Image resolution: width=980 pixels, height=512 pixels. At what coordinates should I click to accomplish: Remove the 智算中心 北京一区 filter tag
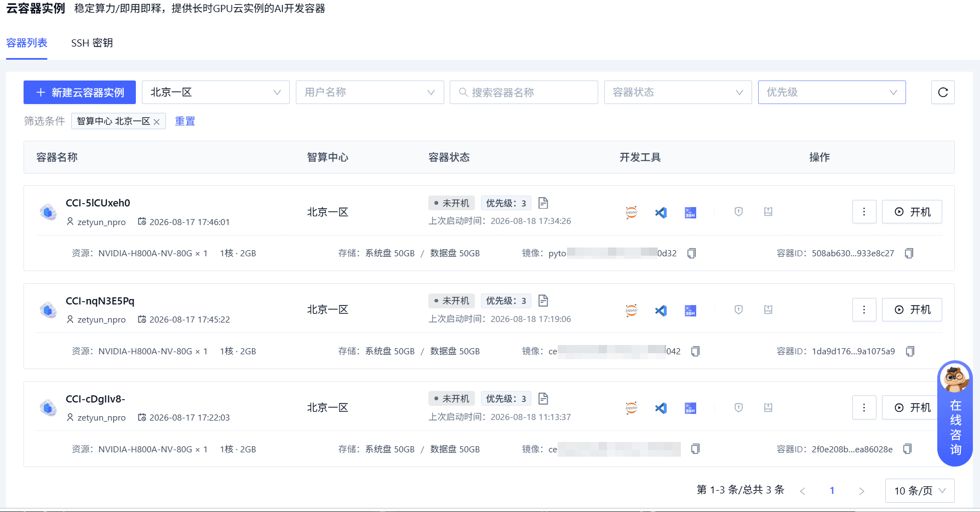coord(157,122)
